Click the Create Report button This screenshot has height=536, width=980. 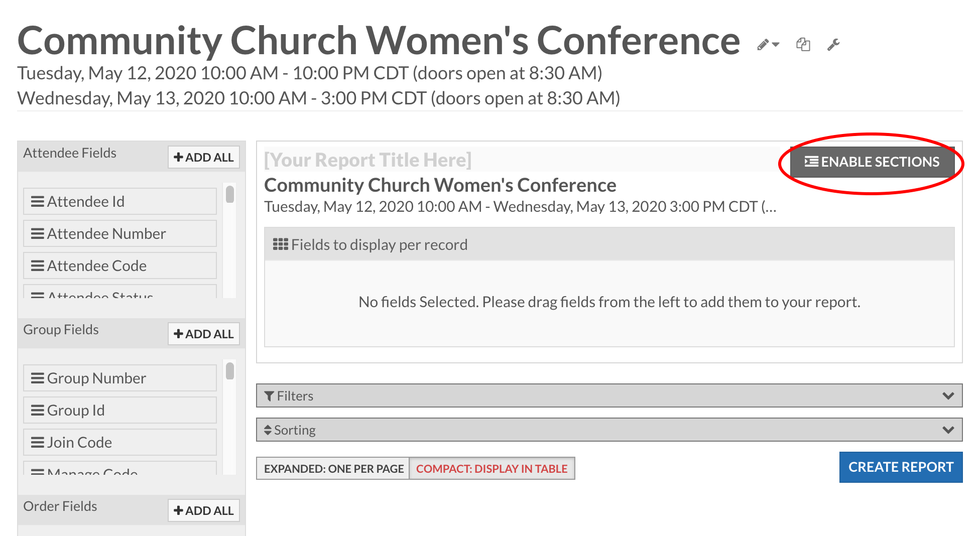[901, 467]
